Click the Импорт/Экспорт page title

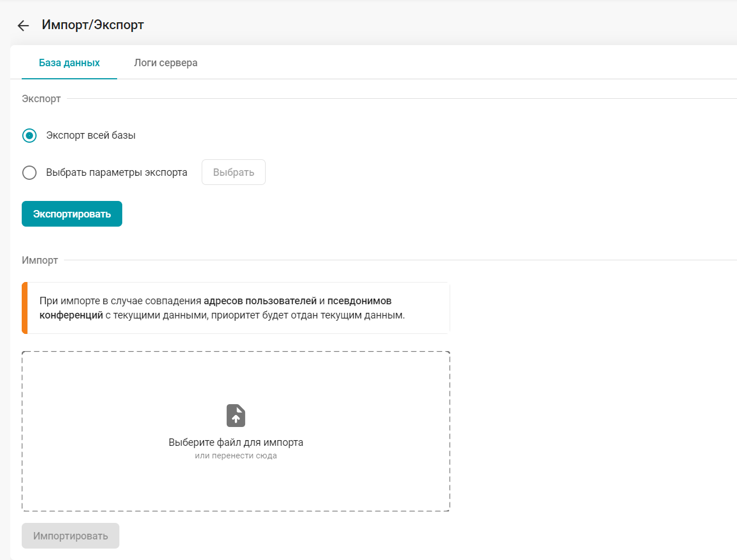pos(93,25)
